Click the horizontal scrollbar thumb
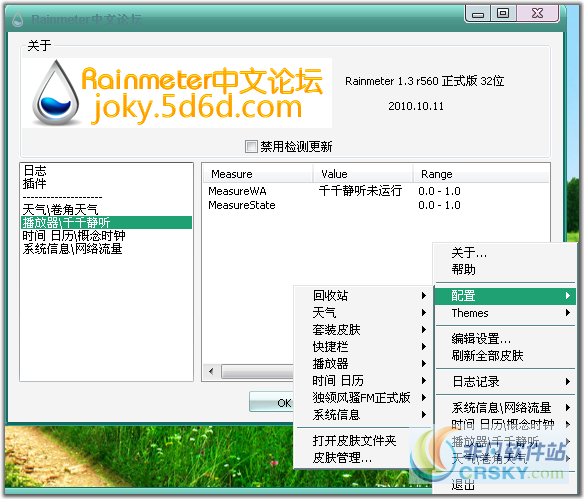 tap(257, 371)
